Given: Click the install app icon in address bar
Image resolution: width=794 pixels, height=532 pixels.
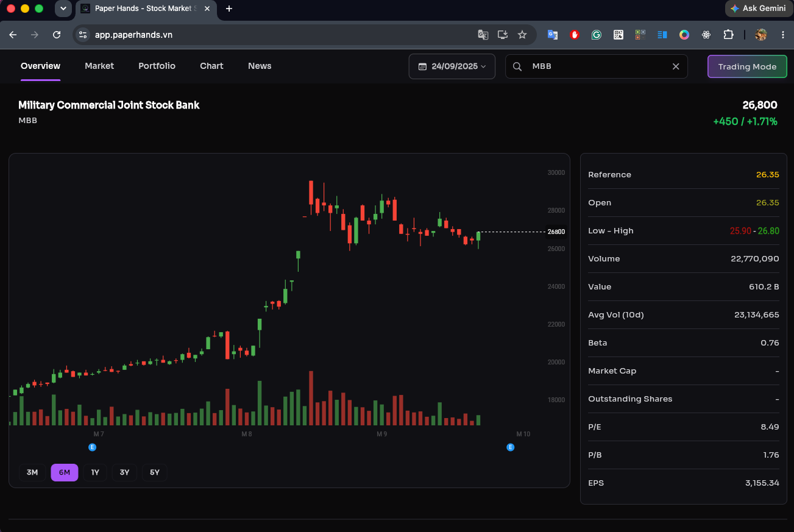Looking at the screenshot, I should tap(503, 35).
